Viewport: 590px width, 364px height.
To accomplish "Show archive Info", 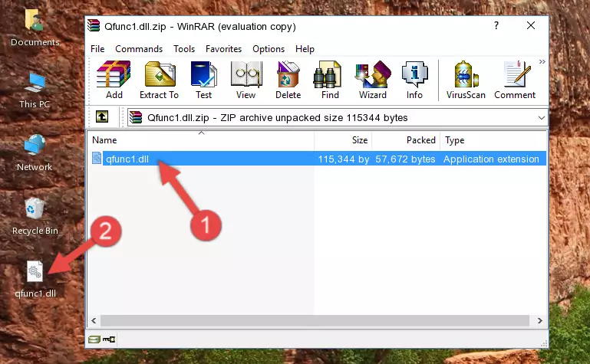I will pos(414,80).
